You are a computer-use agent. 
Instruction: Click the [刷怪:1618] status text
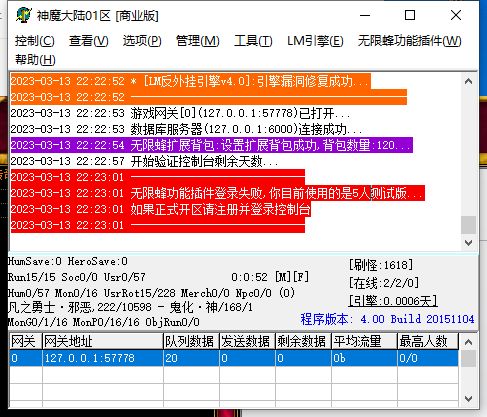point(381,265)
